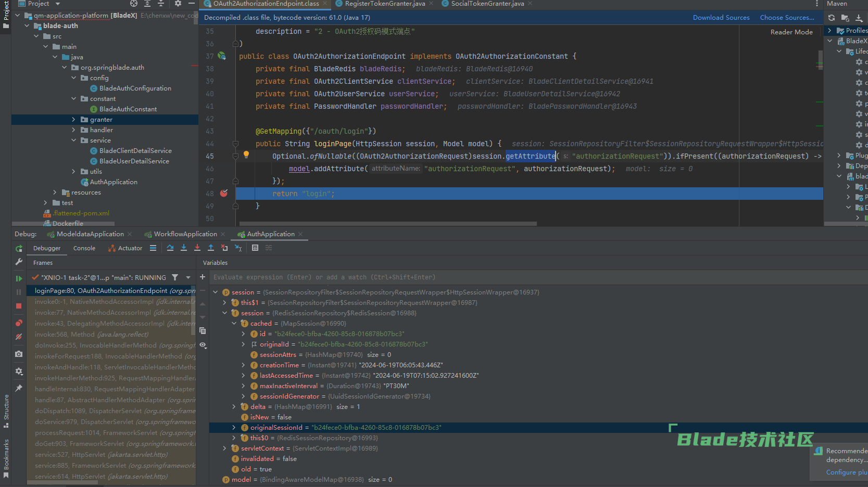Screen dimensions: 868x487
Task: Open thread selector dropdown arrow
Action: (x=188, y=277)
